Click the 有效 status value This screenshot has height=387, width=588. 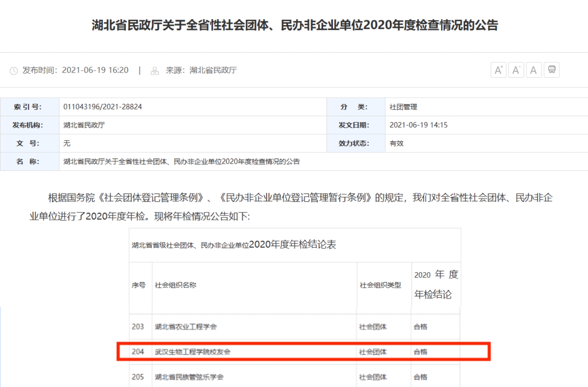click(x=396, y=143)
